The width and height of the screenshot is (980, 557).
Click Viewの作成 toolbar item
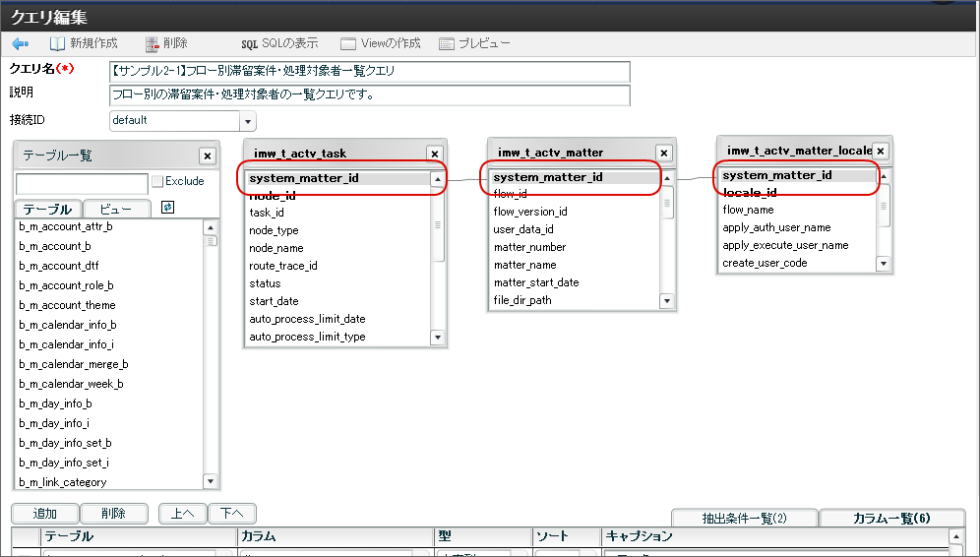(381, 43)
